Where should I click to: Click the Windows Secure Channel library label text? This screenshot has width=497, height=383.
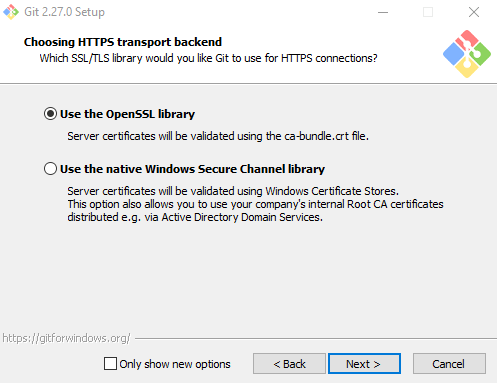[x=192, y=169]
